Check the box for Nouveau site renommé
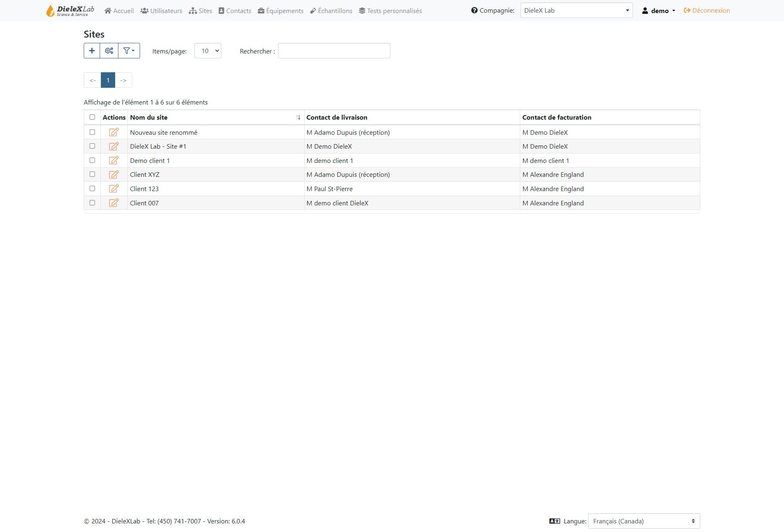784x532 pixels. [x=92, y=132]
